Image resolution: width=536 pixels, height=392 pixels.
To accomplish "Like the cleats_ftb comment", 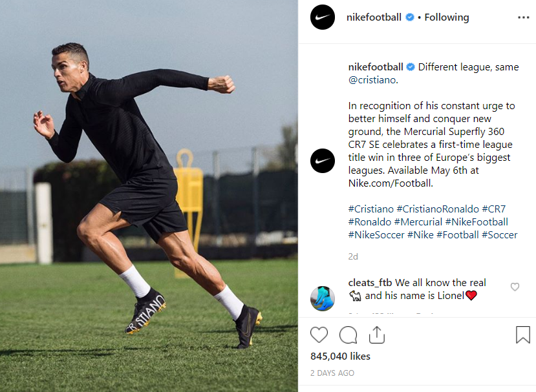I will pyautogui.click(x=515, y=287).
